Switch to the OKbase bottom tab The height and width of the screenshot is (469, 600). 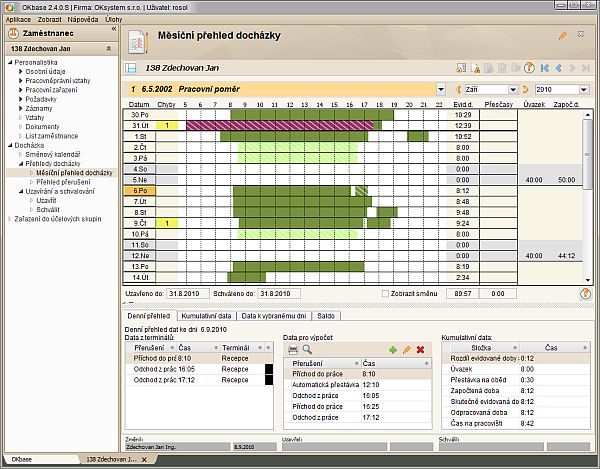click(22, 459)
